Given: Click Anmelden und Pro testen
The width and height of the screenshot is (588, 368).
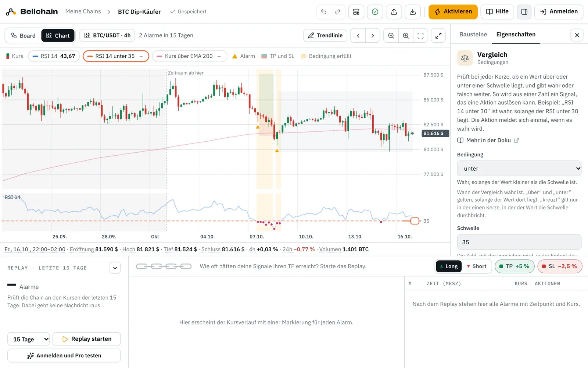Looking at the screenshot, I should 64,355.
